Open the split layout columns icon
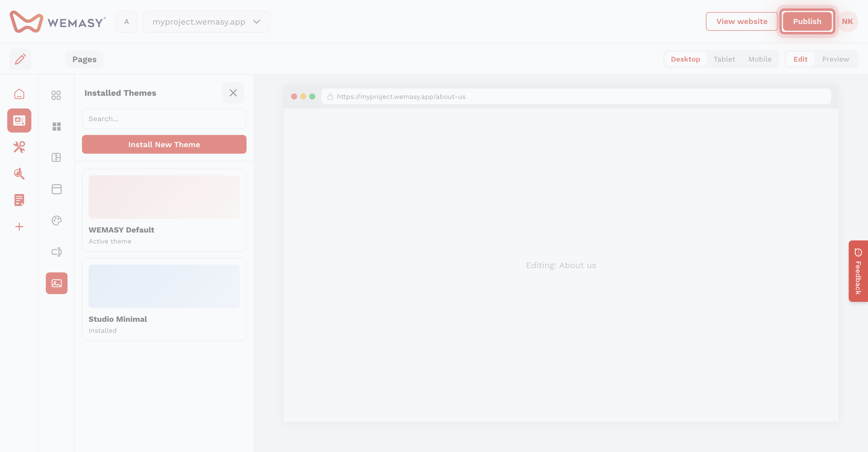Viewport: 868px width, 452px height. pyautogui.click(x=56, y=157)
